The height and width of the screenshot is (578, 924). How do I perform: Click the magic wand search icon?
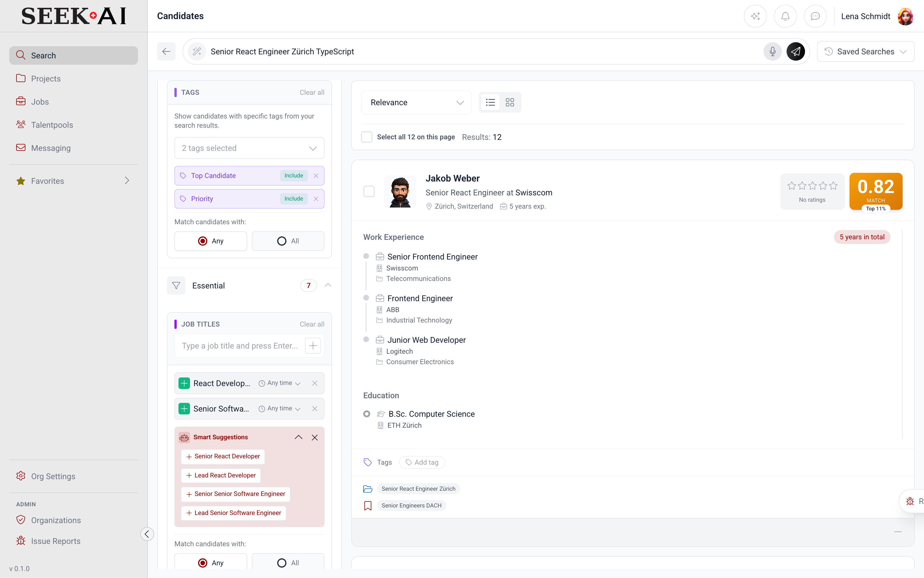(x=197, y=51)
